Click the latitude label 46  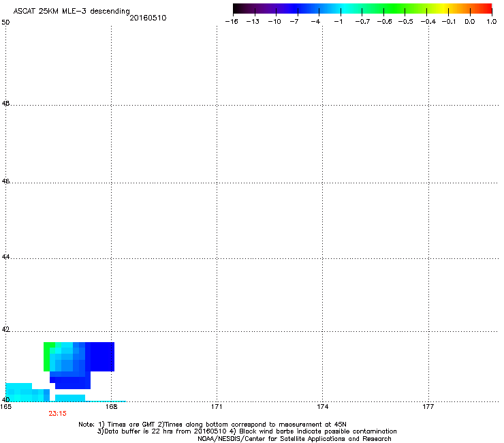pyautogui.click(x=5, y=181)
